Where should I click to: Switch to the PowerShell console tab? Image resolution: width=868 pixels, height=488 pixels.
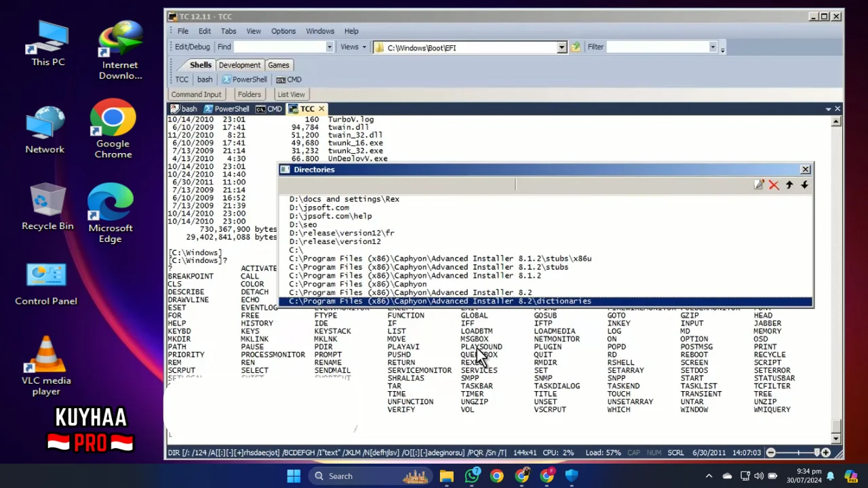[x=226, y=108]
